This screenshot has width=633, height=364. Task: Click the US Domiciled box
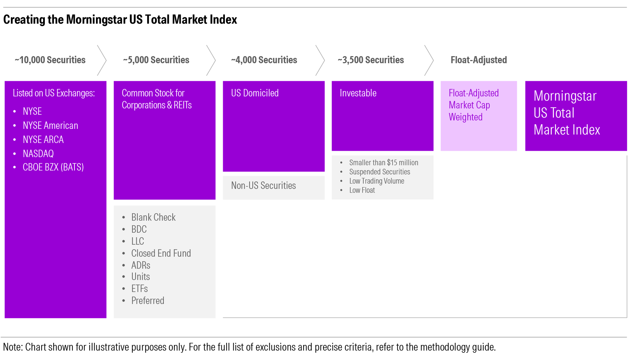(x=274, y=126)
